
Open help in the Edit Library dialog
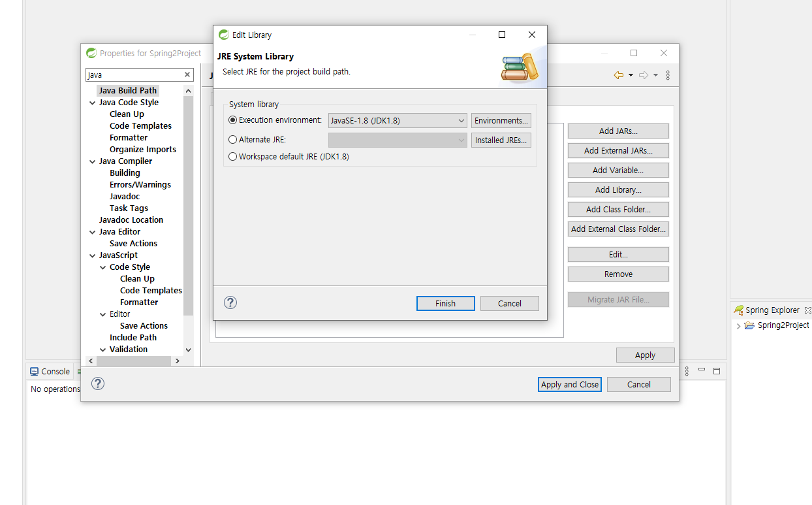230,302
